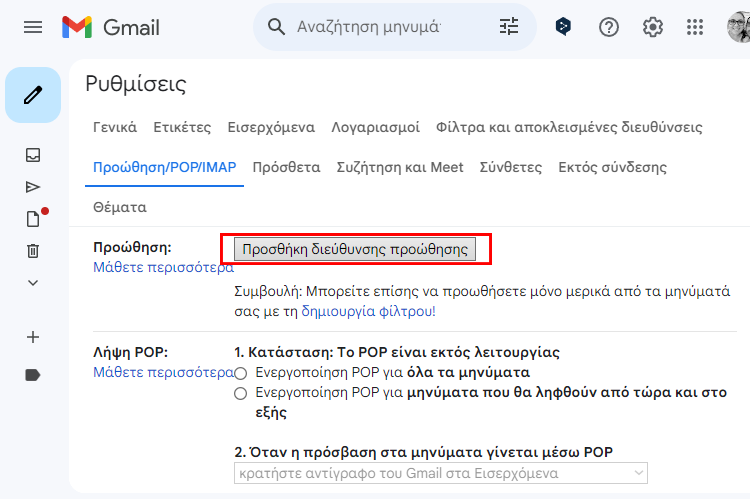
Task: Switch to the Εισερχόμενα tab
Action: [x=271, y=127]
